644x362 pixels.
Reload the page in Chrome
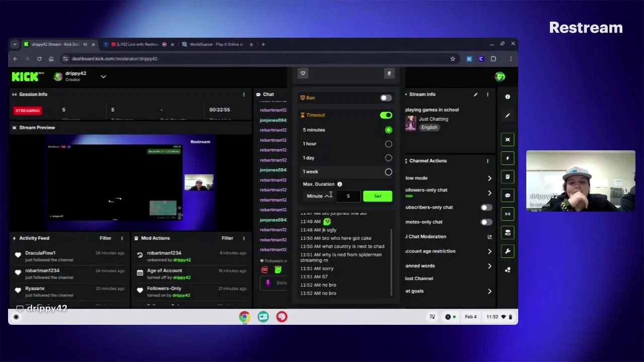(x=39, y=59)
